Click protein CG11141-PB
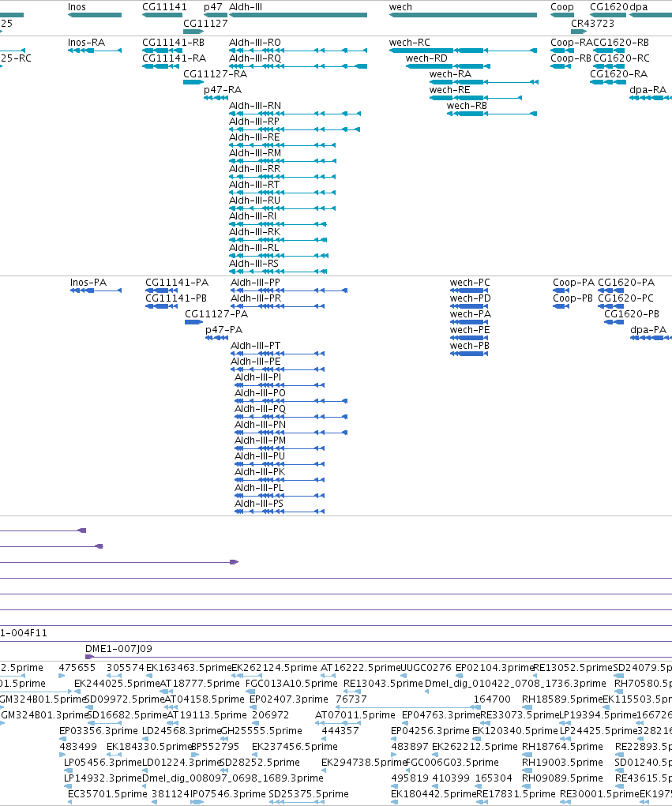Viewport: 672px width, 806px height. pyautogui.click(x=161, y=306)
